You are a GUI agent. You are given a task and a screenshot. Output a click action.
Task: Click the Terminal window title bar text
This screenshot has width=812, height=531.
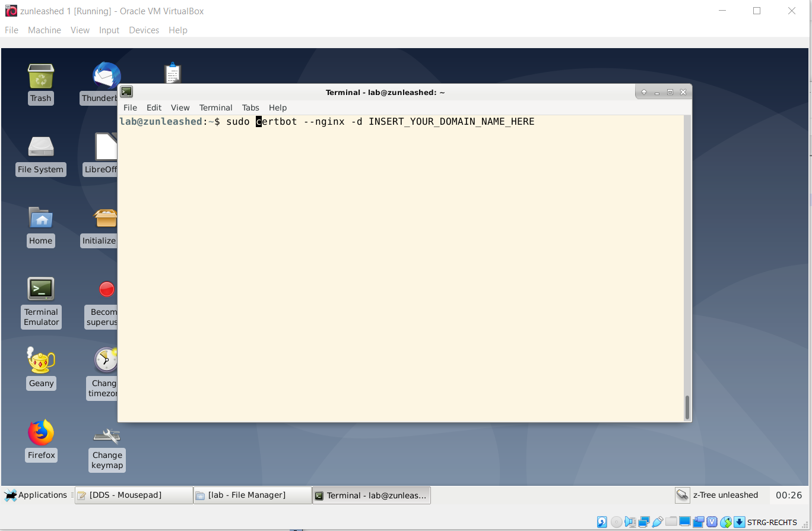click(385, 92)
